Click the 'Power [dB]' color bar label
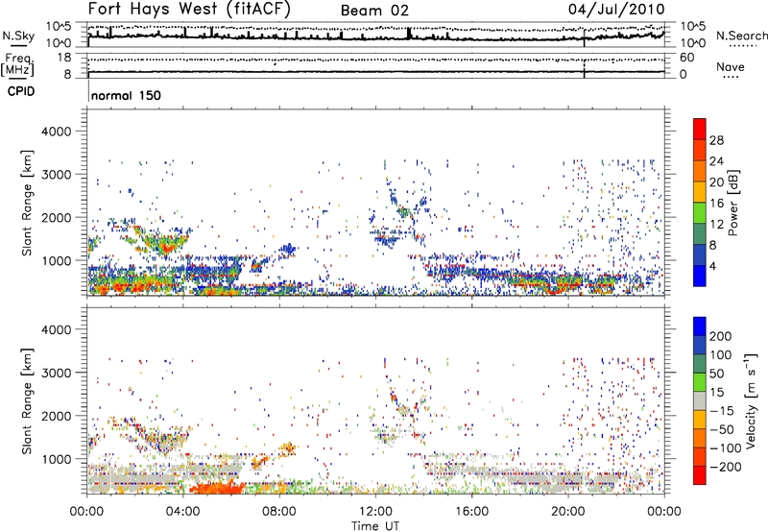The width and height of the screenshot is (768, 532). tap(732, 203)
